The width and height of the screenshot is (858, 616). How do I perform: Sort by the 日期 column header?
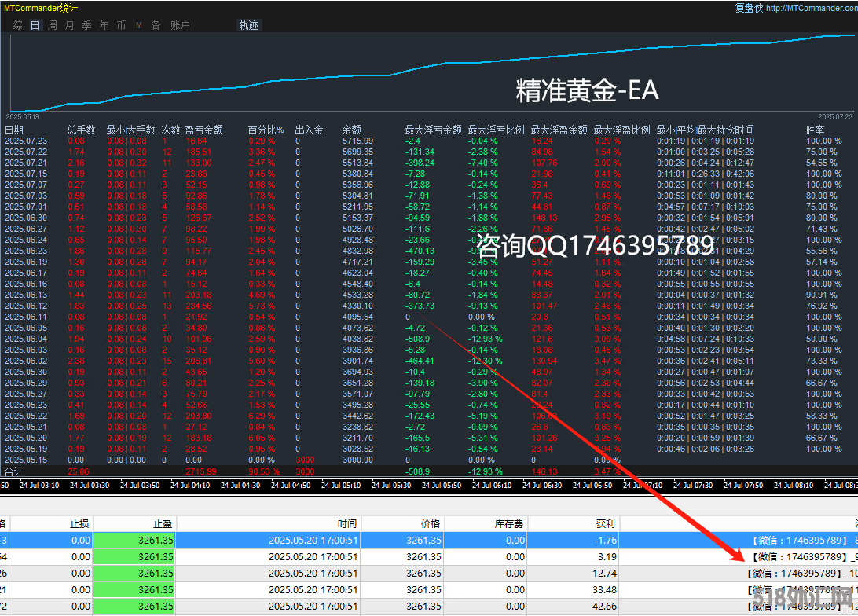[14, 130]
